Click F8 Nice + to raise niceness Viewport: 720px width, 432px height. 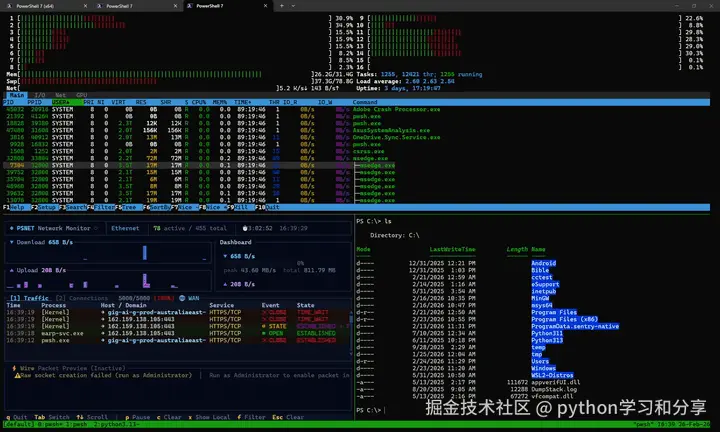(x=212, y=207)
